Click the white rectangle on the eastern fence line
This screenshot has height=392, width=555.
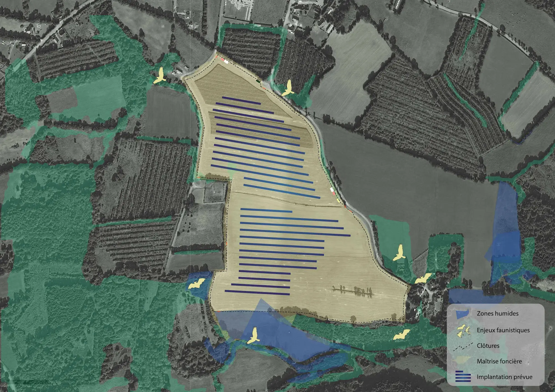tap(332, 190)
